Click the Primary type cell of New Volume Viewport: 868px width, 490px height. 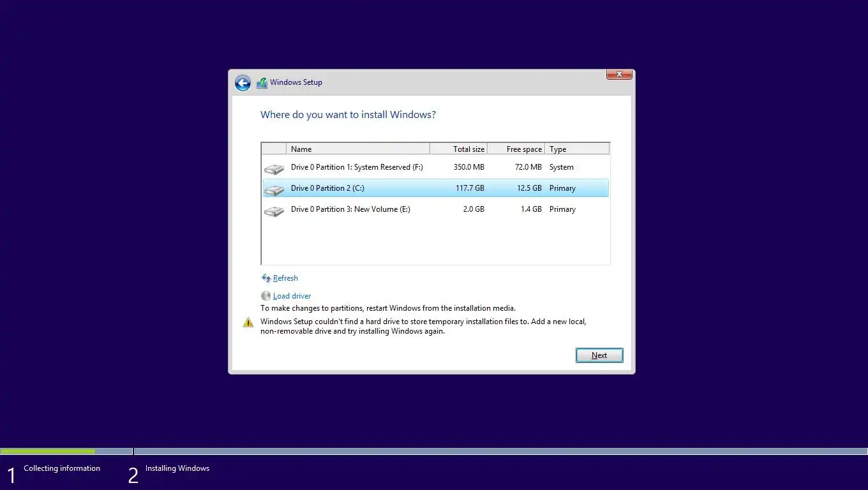tap(562, 209)
